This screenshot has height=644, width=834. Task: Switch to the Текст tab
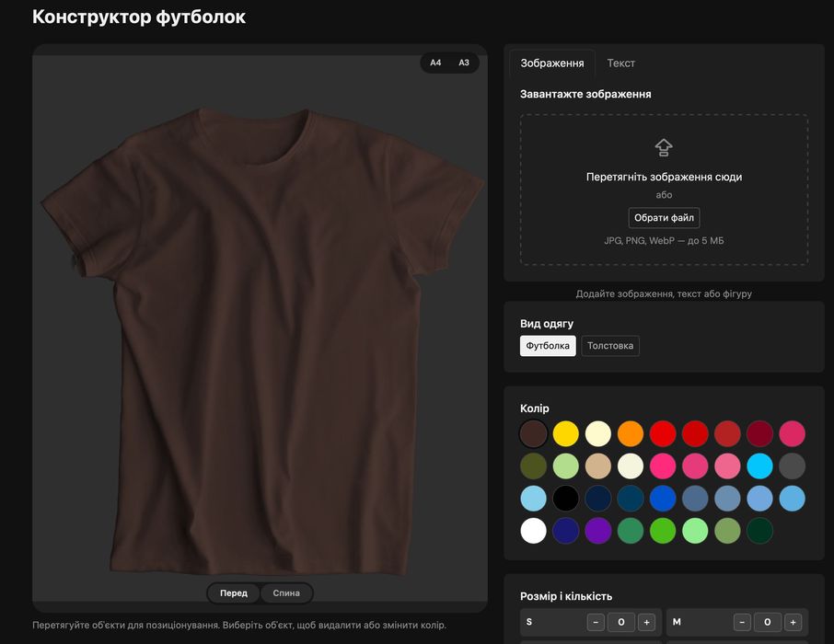click(x=620, y=63)
